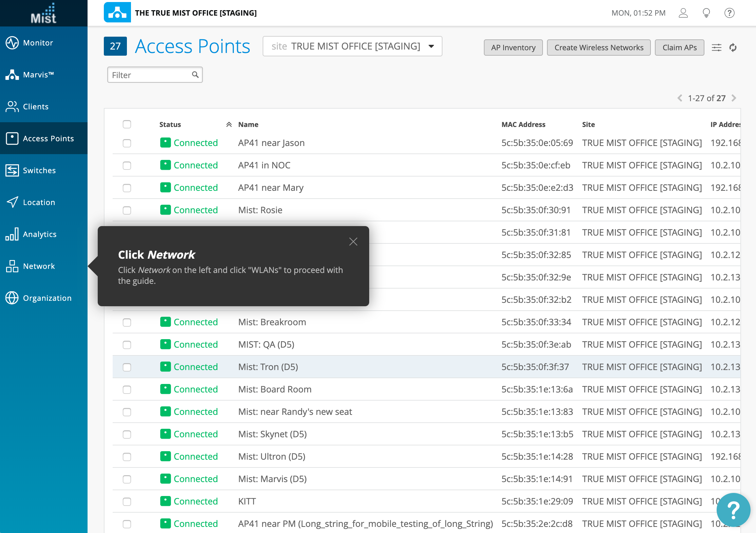Viewport: 756px width, 533px height.
Task: Go to the next page of results
Action: click(734, 98)
